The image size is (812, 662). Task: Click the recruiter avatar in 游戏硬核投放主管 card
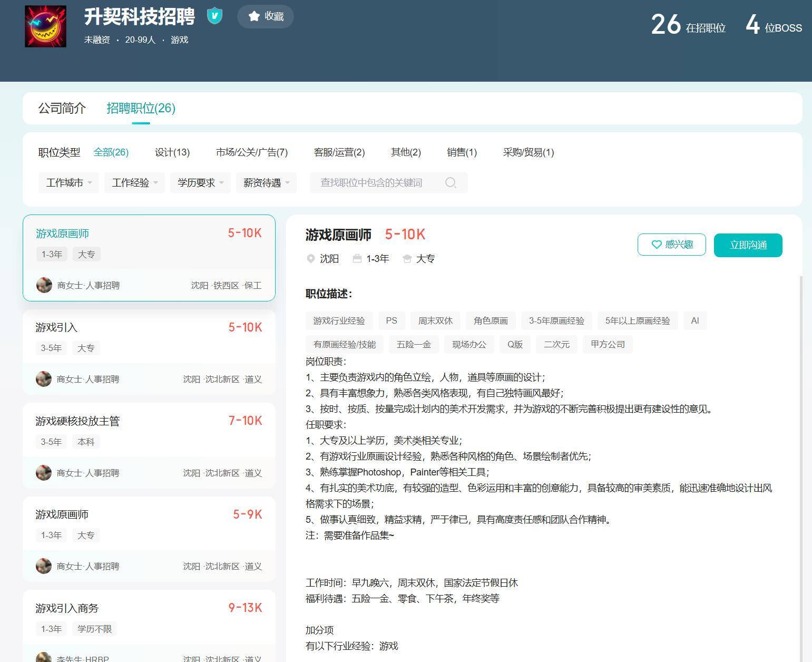[x=44, y=473]
